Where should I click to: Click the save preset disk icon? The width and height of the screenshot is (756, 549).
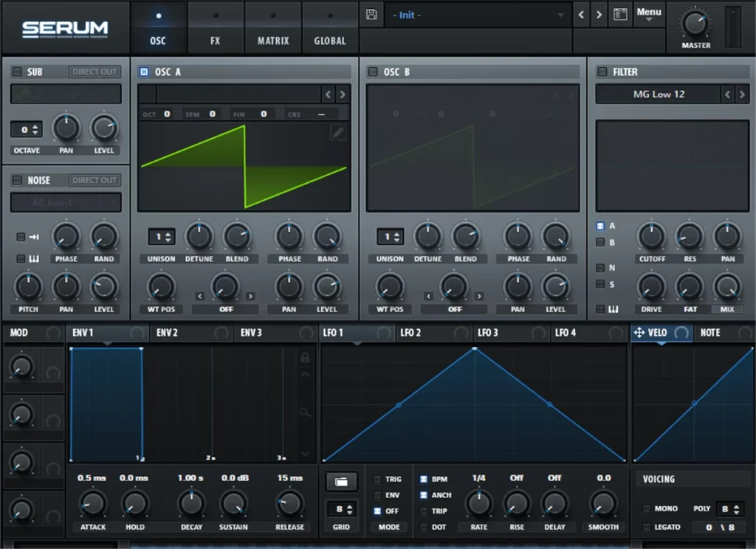pyautogui.click(x=371, y=14)
